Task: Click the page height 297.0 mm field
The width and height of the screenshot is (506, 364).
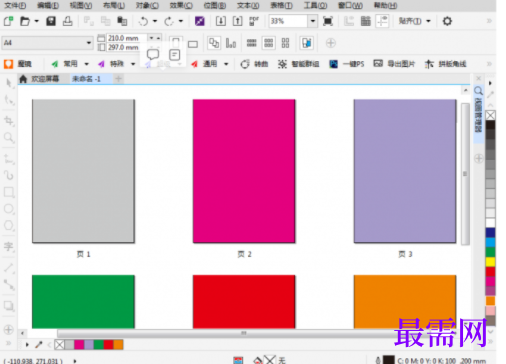Action: point(126,47)
